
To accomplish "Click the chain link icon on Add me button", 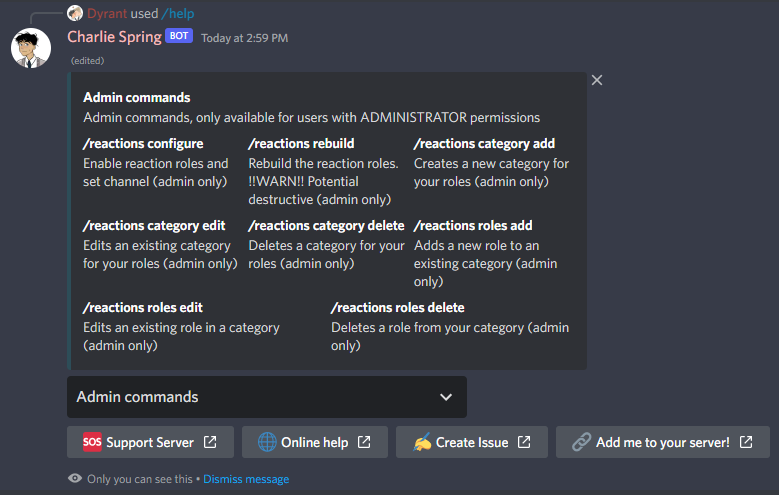I will (x=580, y=442).
